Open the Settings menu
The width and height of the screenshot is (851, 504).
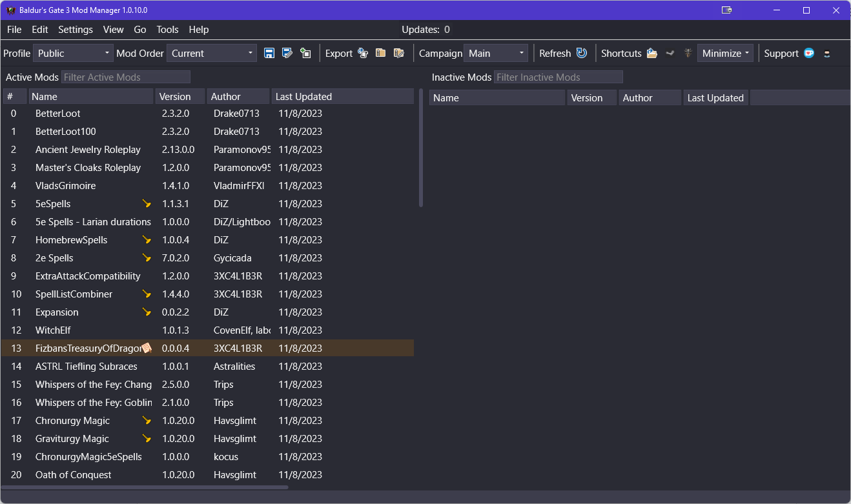click(x=76, y=29)
